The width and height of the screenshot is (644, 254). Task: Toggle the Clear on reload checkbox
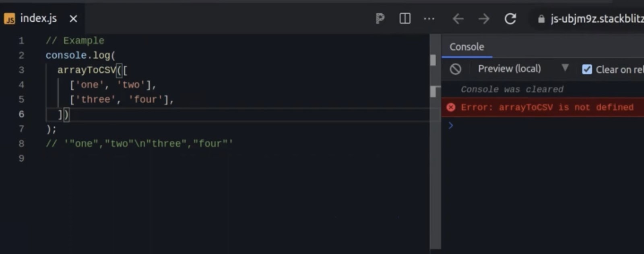point(587,69)
